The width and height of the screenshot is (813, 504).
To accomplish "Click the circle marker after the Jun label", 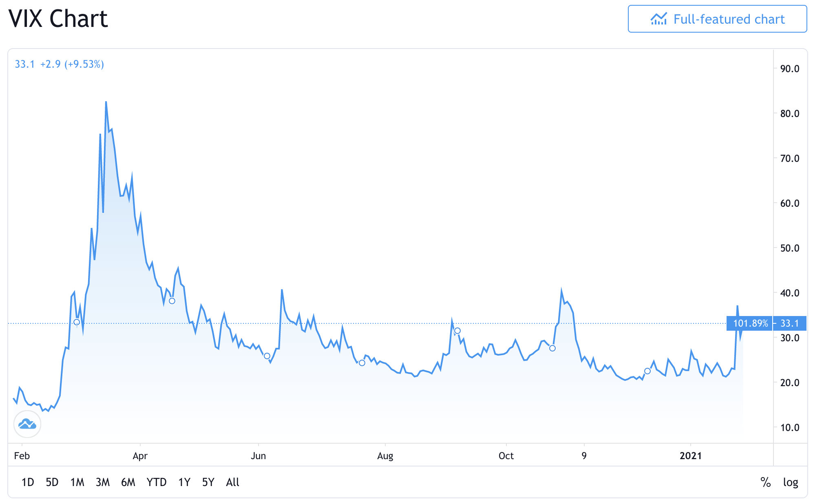I will pos(267,356).
